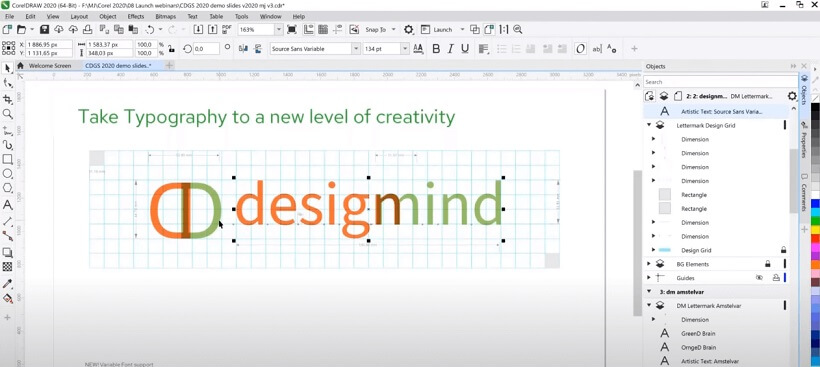Select the Shape tool in the toolbox

pyautogui.click(x=7, y=83)
